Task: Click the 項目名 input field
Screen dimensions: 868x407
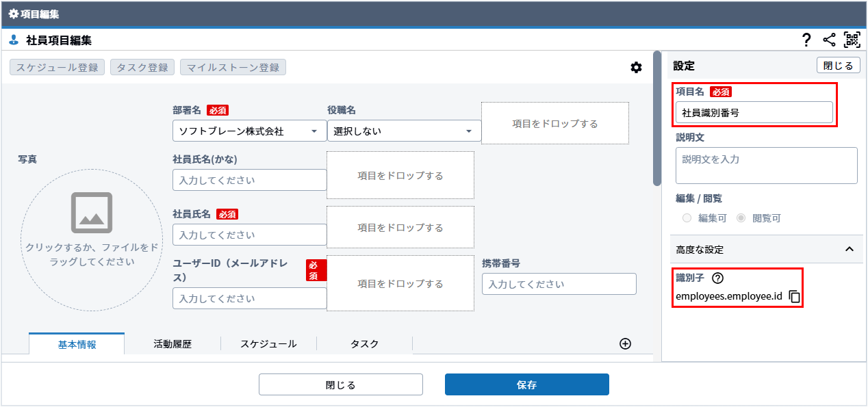Action: (754, 113)
